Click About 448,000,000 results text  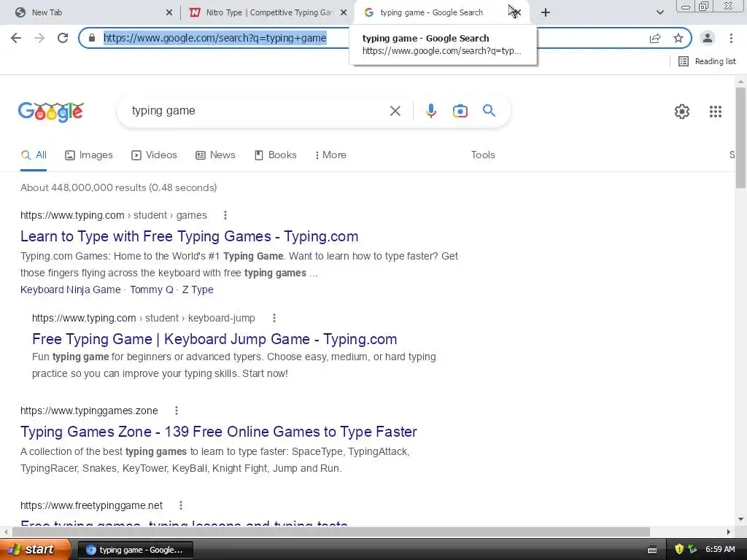(x=119, y=187)
